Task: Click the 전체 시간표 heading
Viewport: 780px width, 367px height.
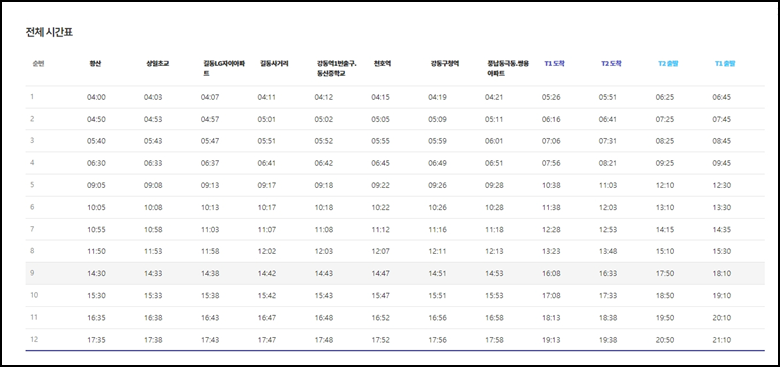Action: (49, 33)
